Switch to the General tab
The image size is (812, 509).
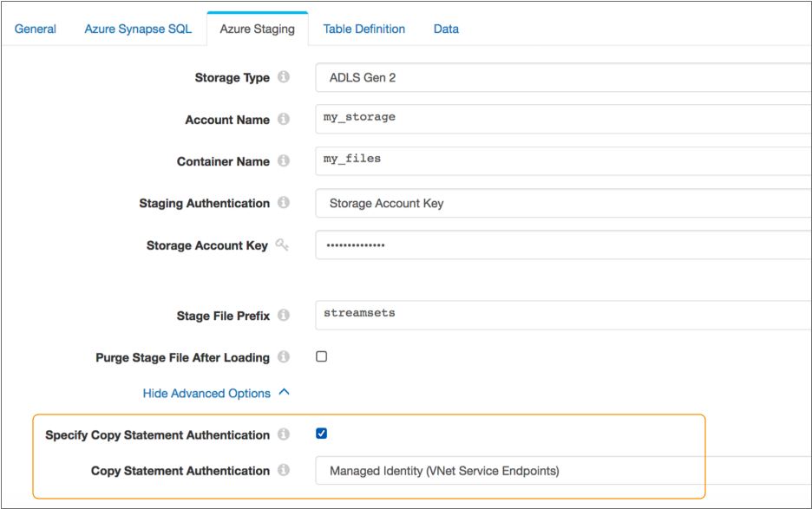click(36, 29)
